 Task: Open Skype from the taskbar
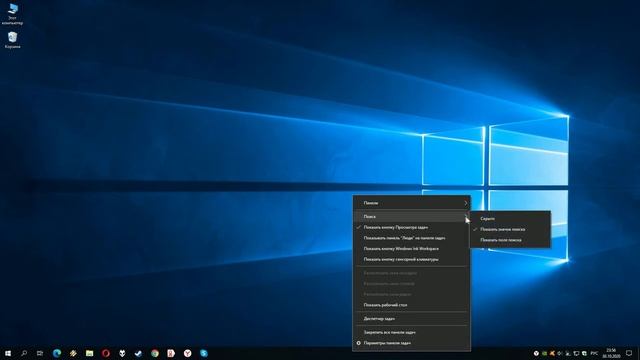tap(204, 353)
